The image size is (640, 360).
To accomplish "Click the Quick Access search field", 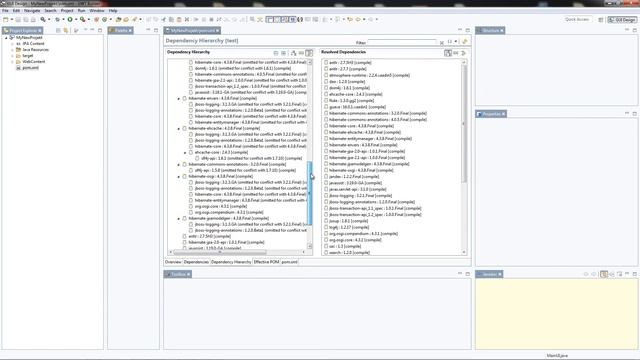I will (x=577, y=20).
